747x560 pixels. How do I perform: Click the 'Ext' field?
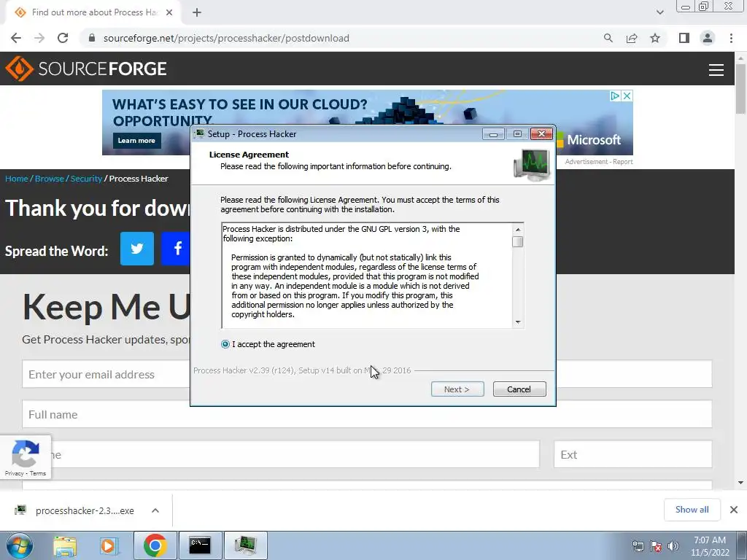633,454
